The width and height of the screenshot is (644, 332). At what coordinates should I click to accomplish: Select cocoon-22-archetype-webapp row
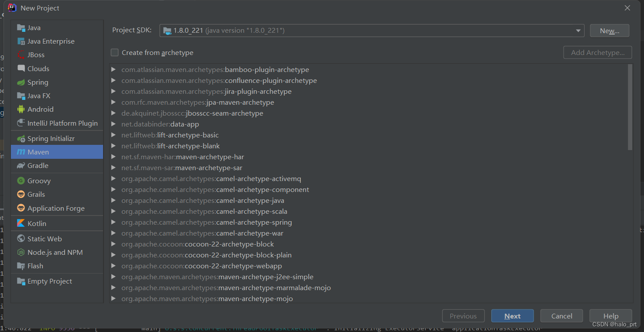[x=368, y=266]
